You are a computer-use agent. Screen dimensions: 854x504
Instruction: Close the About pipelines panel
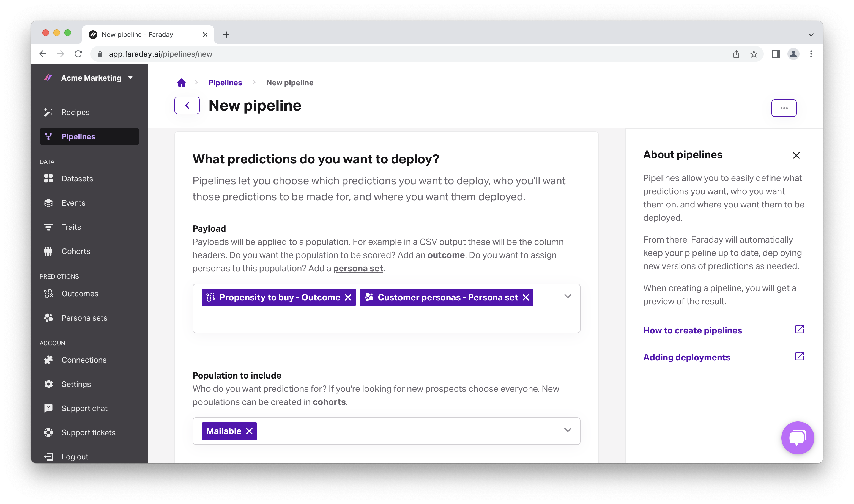[796, 155]
